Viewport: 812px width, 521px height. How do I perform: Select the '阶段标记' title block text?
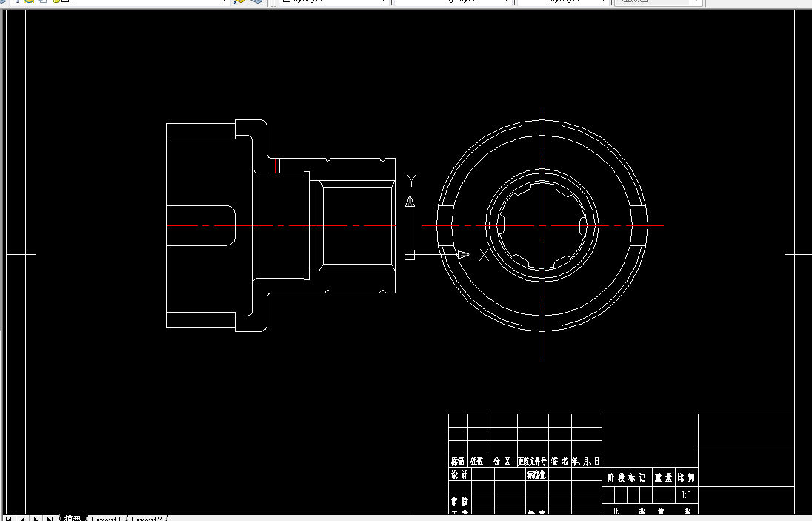pyautogui.click(x=627, y=477)
